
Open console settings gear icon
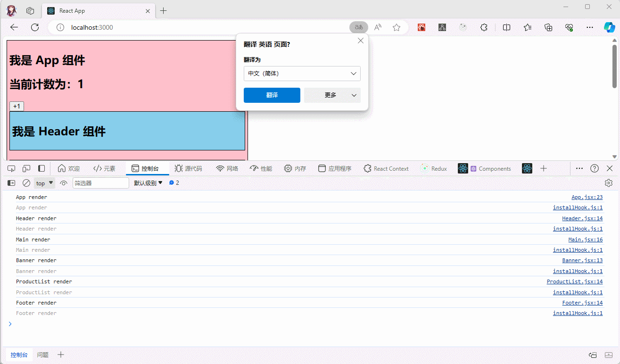[609, 183]
